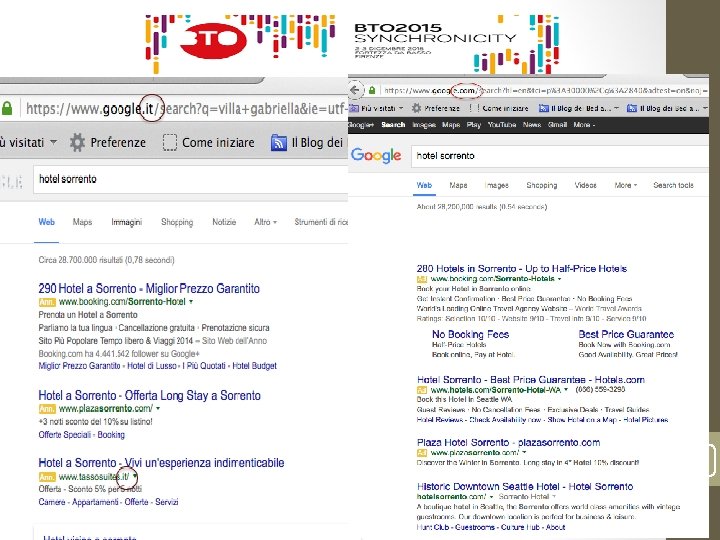The image size is (720, 540).
Task: Open 'More' dropdown in google.com search tabs
Action: coord(625,185)
